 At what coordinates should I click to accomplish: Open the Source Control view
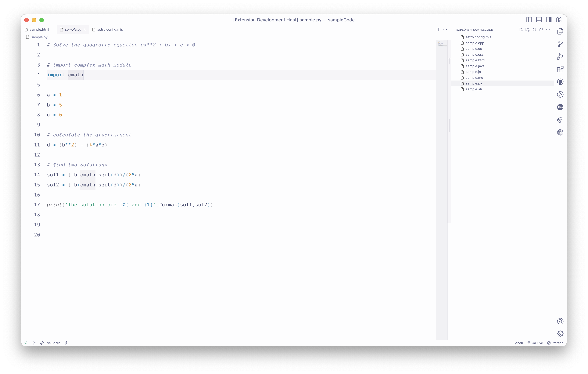[560, 44]
